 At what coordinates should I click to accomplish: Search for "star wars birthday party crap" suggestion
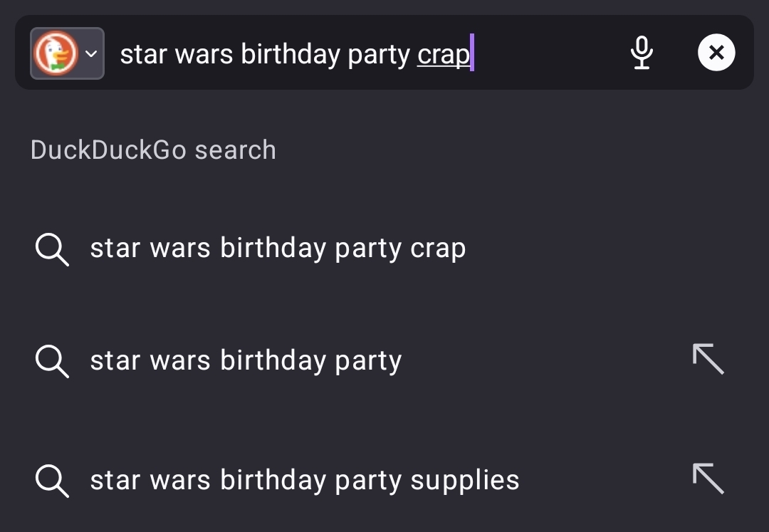click(x=278, y=249)
